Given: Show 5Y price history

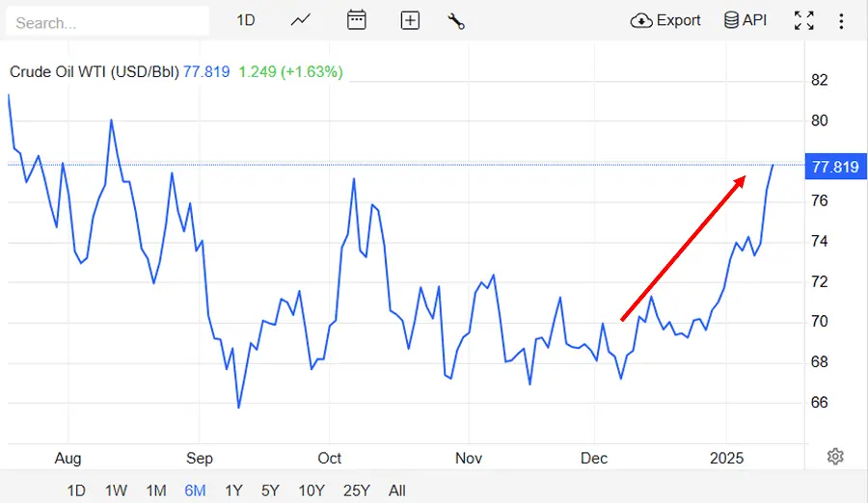Looking at the screenshot, I should coord(271,490).
